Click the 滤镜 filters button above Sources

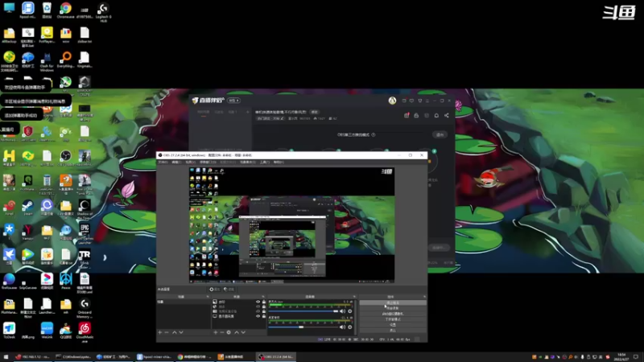point(229,290)
